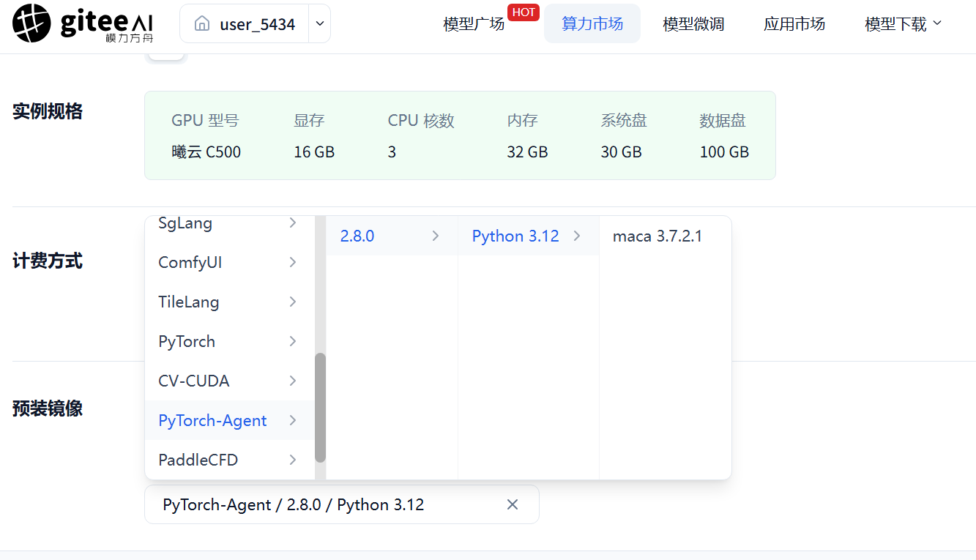976x560 pixels.
Task: Click the image list scrollbar thumb
Action: [320, 408]
